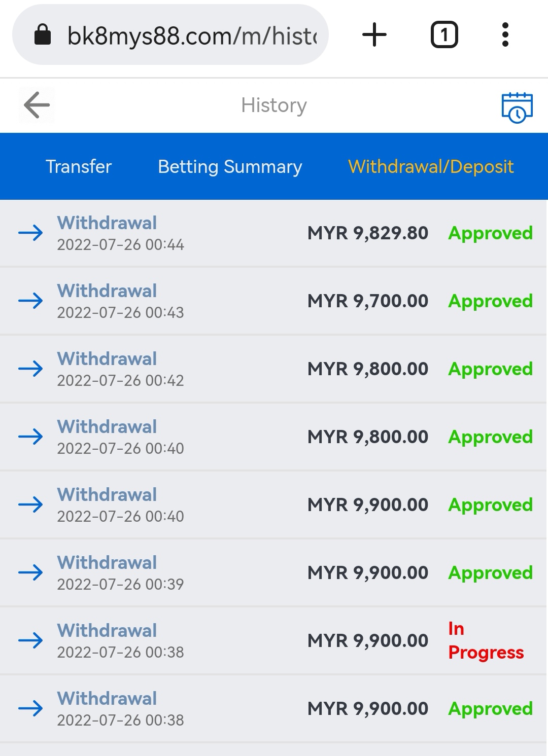This screenshot has width=548, height=756.
Task: Tap the arrow icon beside 00:39 withdrawal
Action: [x=30, y=573]
